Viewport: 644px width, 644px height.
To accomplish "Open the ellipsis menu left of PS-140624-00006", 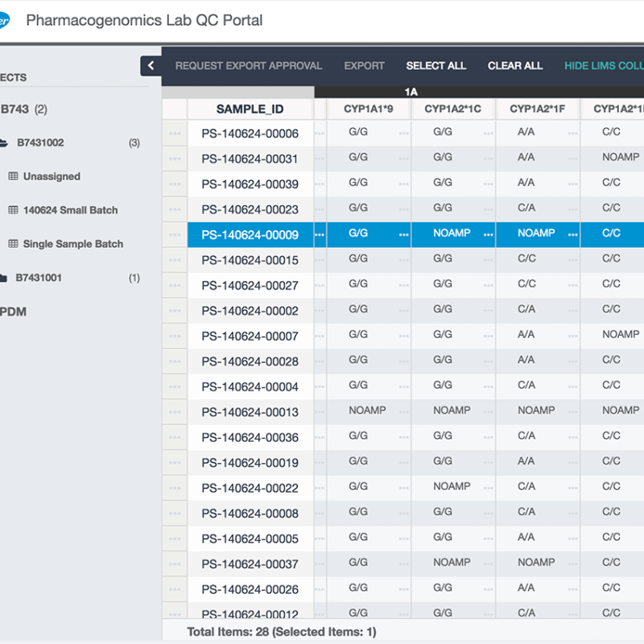I will click(x=175, y=134).
